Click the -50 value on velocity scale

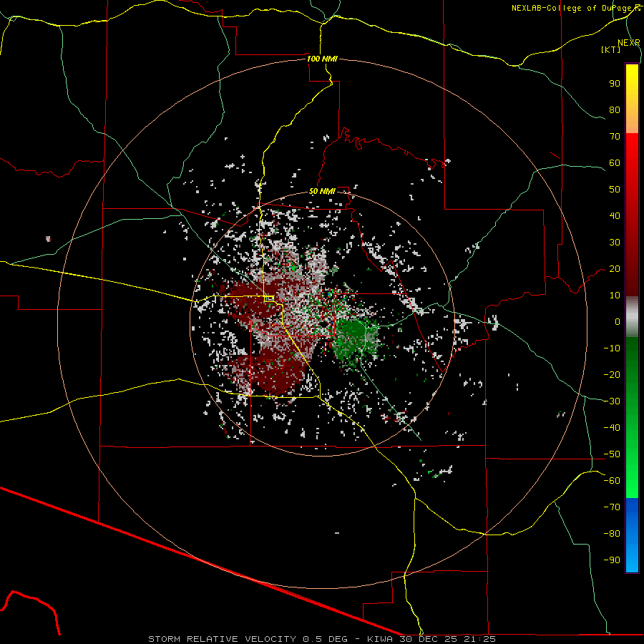tap(612, 454)
